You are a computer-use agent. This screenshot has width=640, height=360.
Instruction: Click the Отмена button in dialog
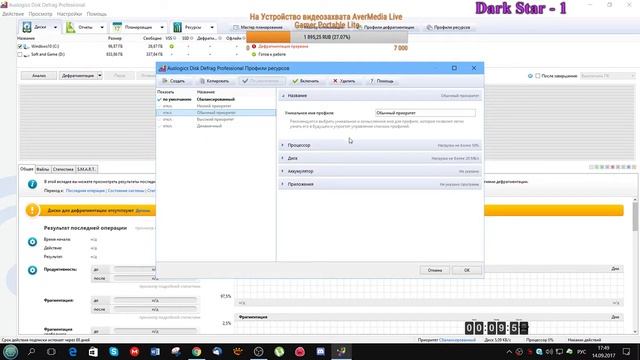tap(435, 270)
